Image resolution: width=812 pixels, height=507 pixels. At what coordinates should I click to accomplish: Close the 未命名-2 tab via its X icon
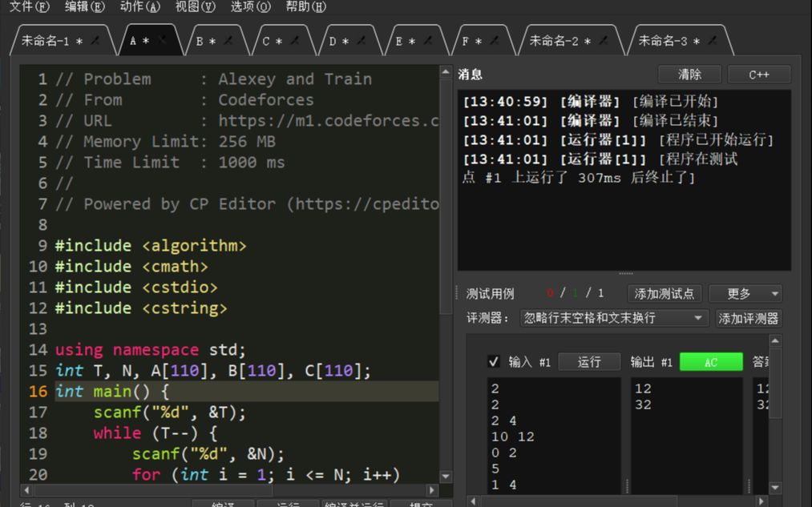tap(604, 40)
